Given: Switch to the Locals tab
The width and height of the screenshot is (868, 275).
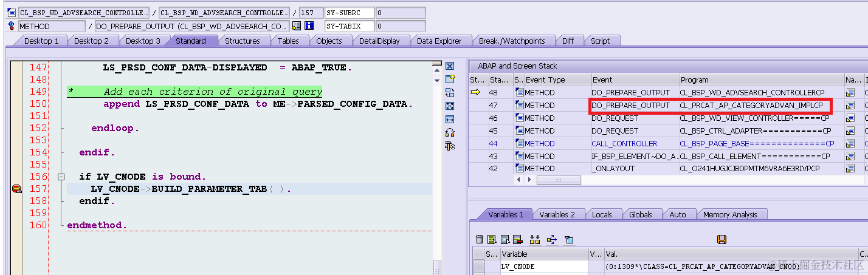Looking at the screenshot, I should (x=602, y=214).
